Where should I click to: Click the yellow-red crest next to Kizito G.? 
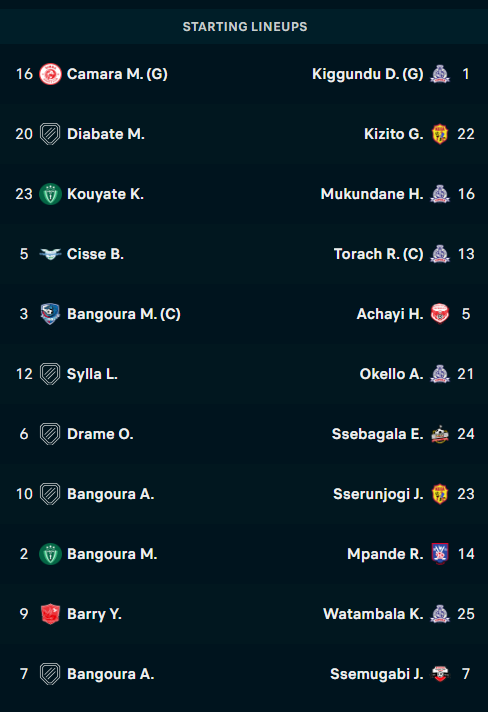pos(439,134)
